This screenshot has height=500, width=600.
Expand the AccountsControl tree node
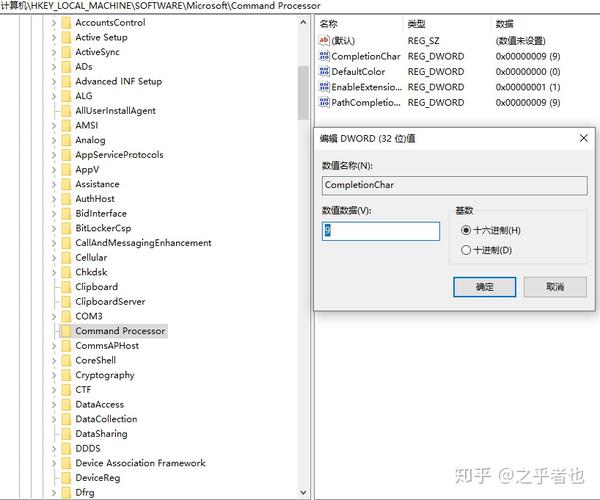[x=54, y=23]
